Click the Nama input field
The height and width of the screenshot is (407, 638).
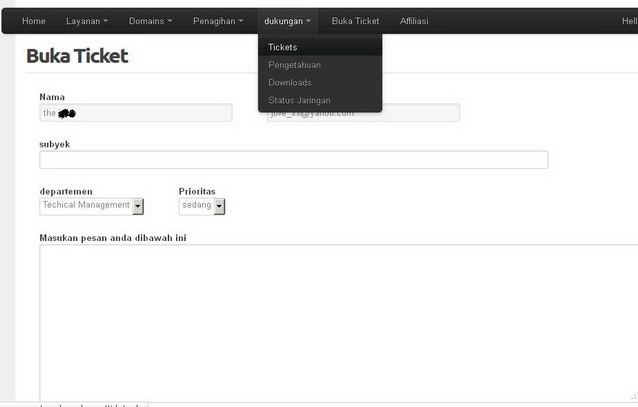[x=135, y=113]
